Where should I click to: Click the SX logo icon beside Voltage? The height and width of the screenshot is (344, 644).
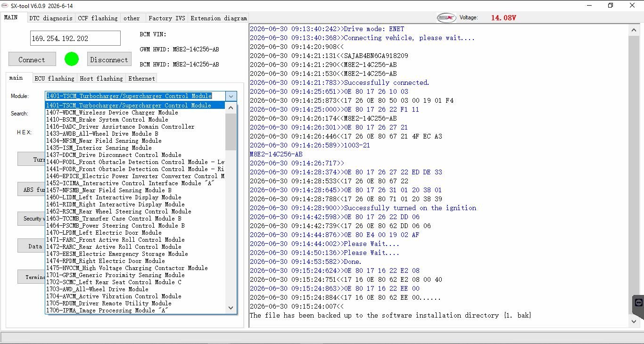point(446,17)
